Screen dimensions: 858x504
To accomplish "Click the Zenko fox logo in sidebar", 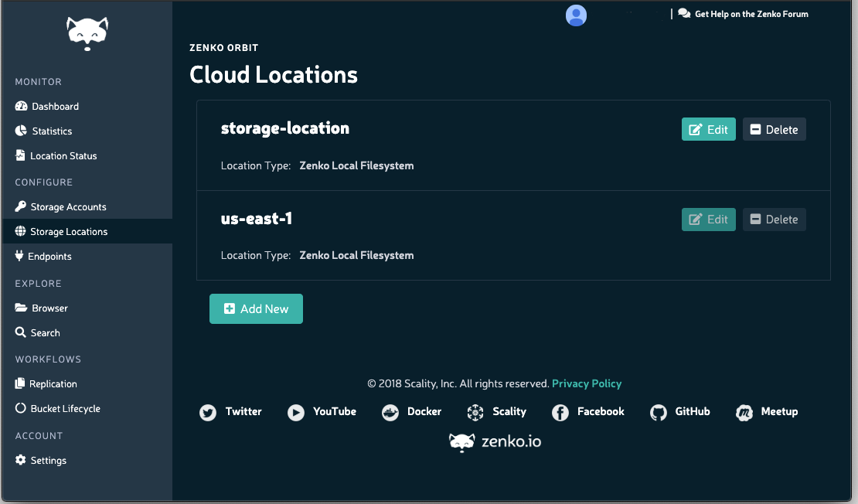I will [x=87, y=33].
